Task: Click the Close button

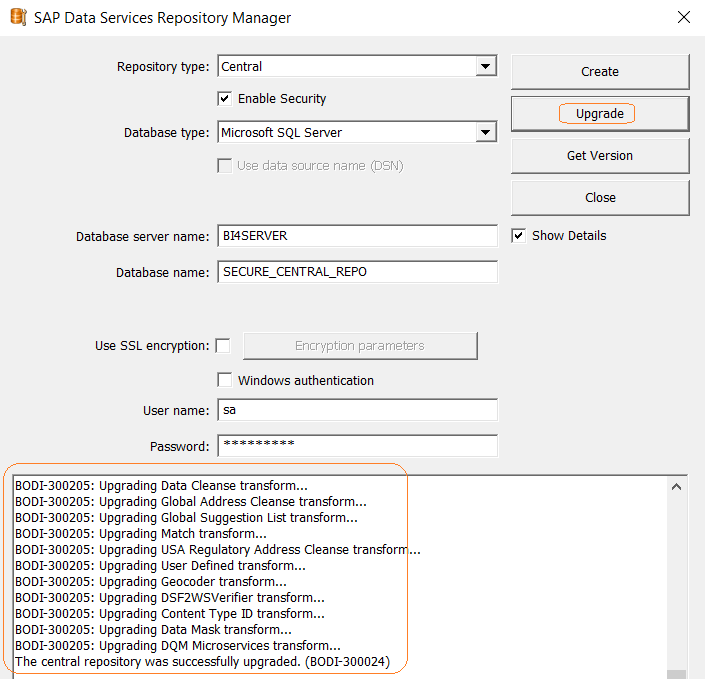Action: click(600, 198)
